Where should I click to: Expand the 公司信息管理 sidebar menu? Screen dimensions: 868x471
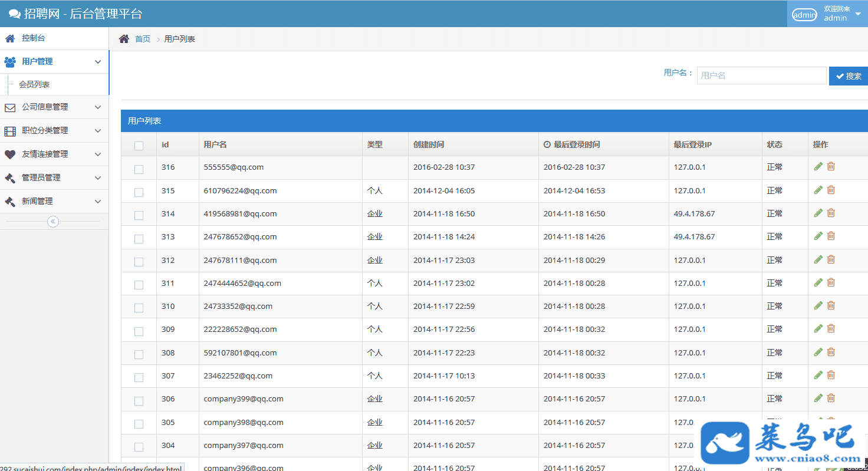(x=54, y=107)
